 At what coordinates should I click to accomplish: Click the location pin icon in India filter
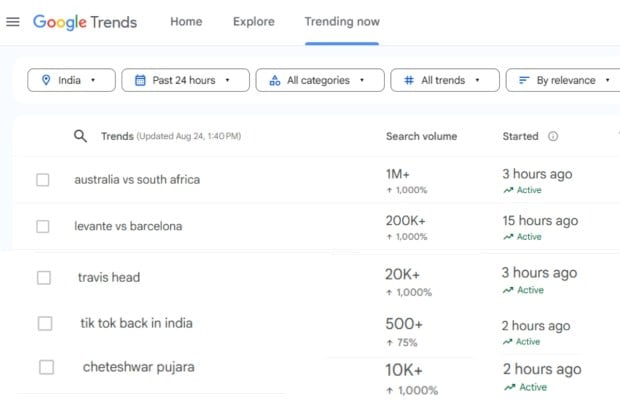[x=46, y=80]
